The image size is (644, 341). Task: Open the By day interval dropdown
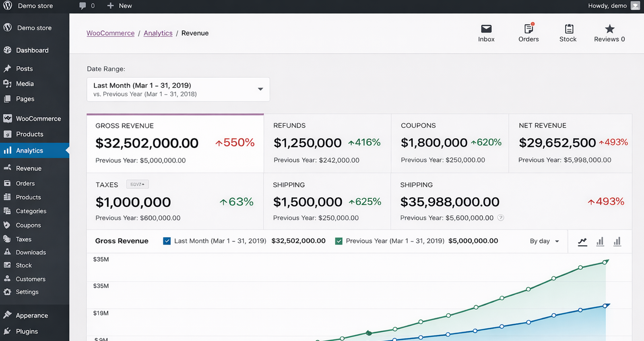pyautogui.click(x=544, y=241)
